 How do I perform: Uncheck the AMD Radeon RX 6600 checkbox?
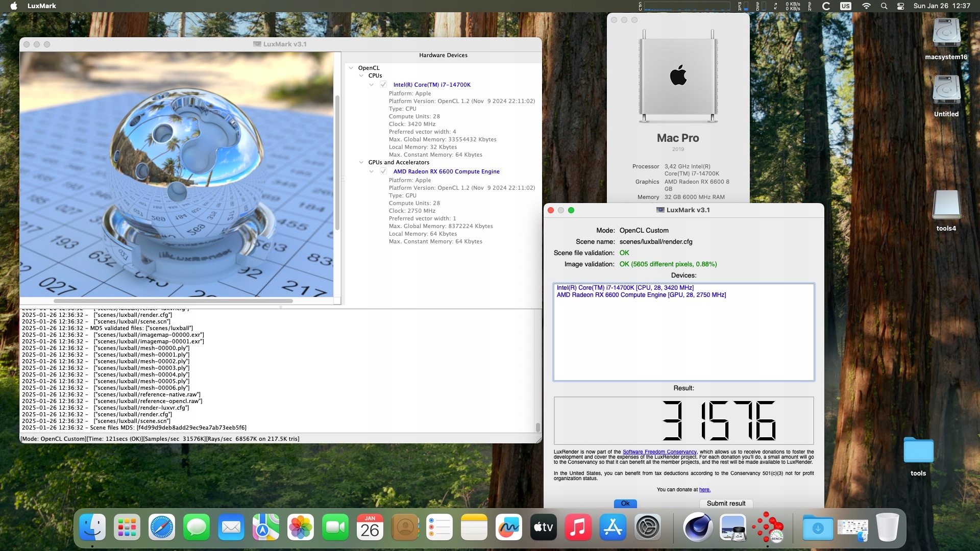pos(383,171)
